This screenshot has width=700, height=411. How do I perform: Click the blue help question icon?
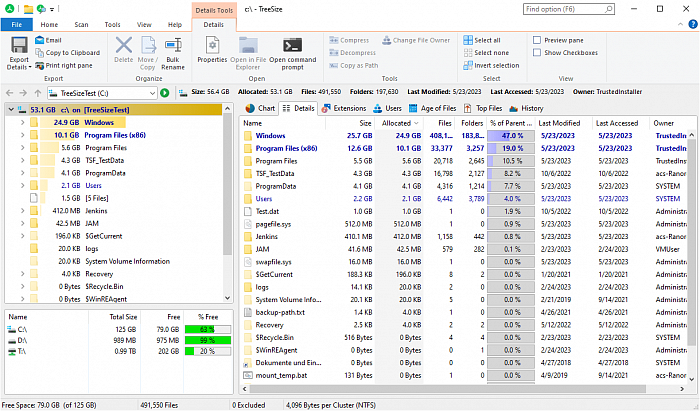tap(693, 24)
